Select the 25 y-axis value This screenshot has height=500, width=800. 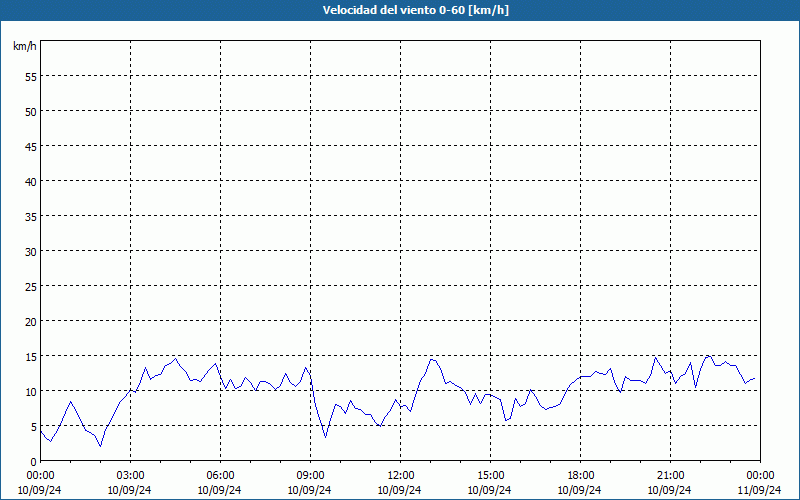(x=30, y=286)
